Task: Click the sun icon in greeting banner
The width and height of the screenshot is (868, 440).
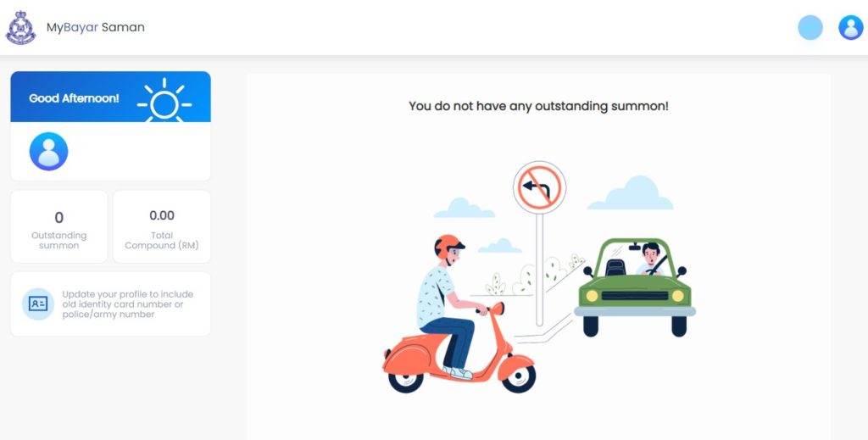Action: (164, 101)
